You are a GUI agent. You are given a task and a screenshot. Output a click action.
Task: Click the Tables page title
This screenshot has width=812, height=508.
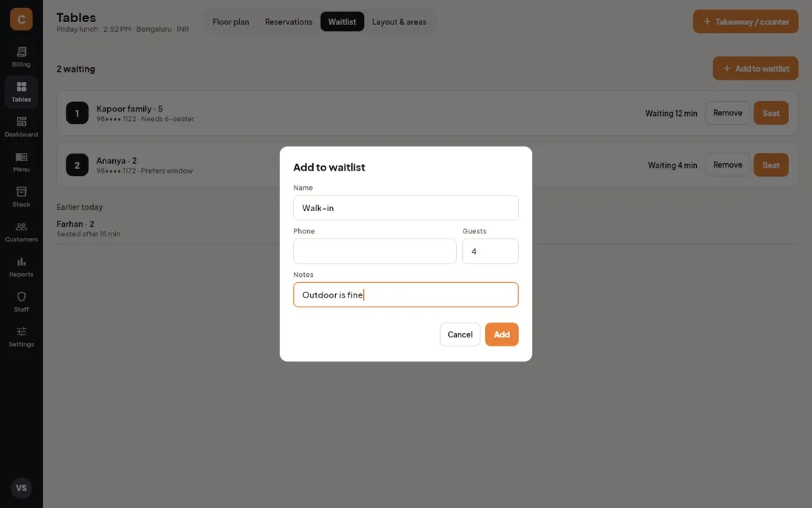pos(76,18)
